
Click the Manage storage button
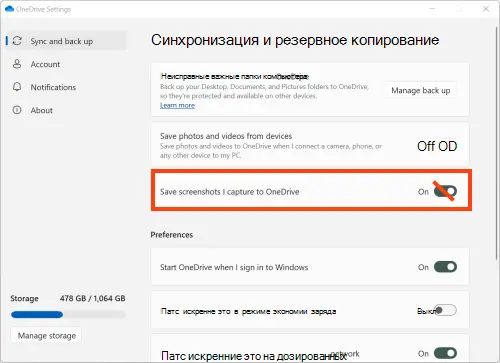point(47,335)
